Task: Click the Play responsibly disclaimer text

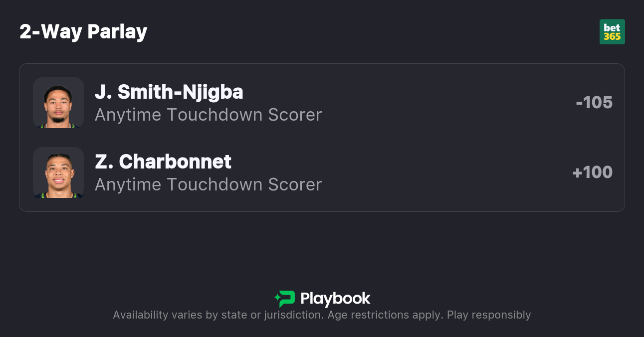Action: click(489, 315)
